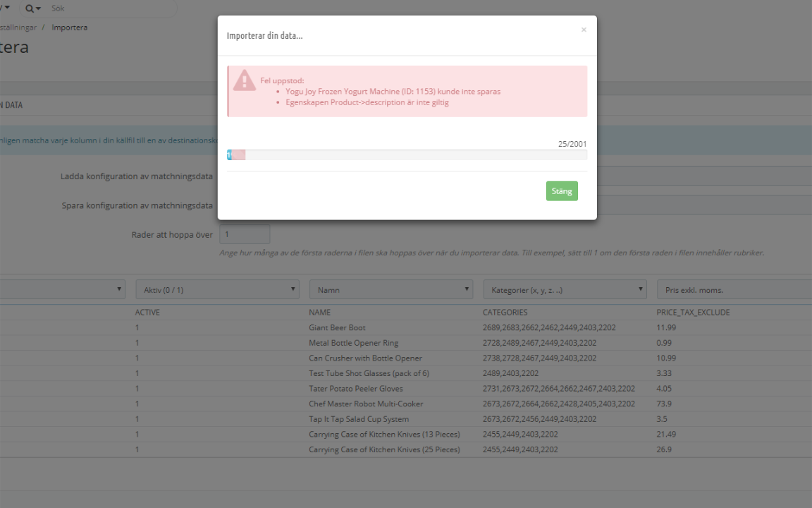The width and height of the screenshot is (812, 508).
Task: Click the CATEGORIES column header
Action: [x=505, y=312]
